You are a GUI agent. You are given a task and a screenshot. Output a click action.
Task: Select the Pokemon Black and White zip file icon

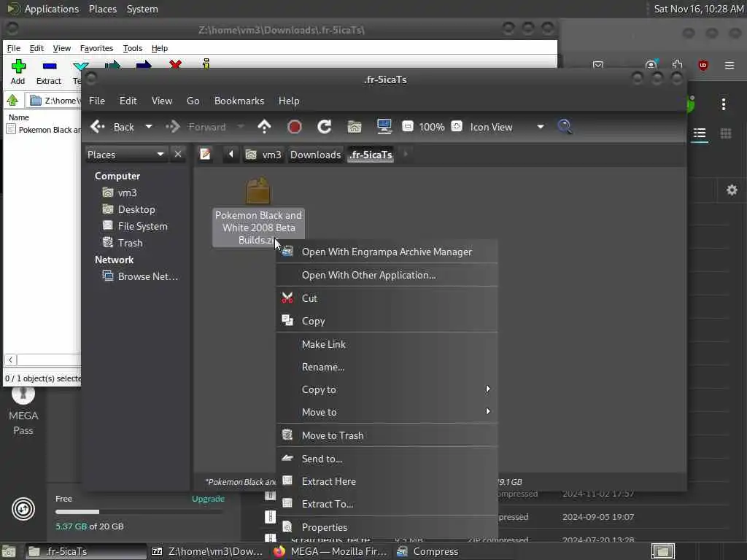coord(258,191)
